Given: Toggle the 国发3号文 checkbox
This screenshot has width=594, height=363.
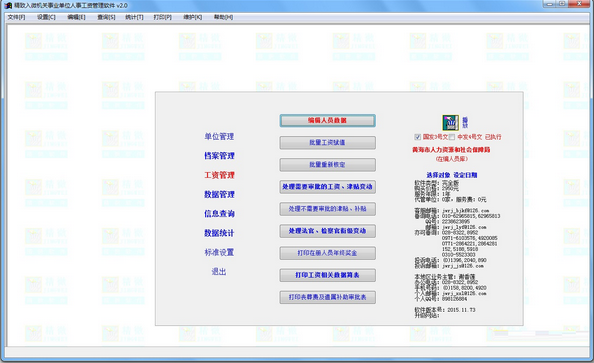Looking at the screenshot, I should tap(417, 137).
